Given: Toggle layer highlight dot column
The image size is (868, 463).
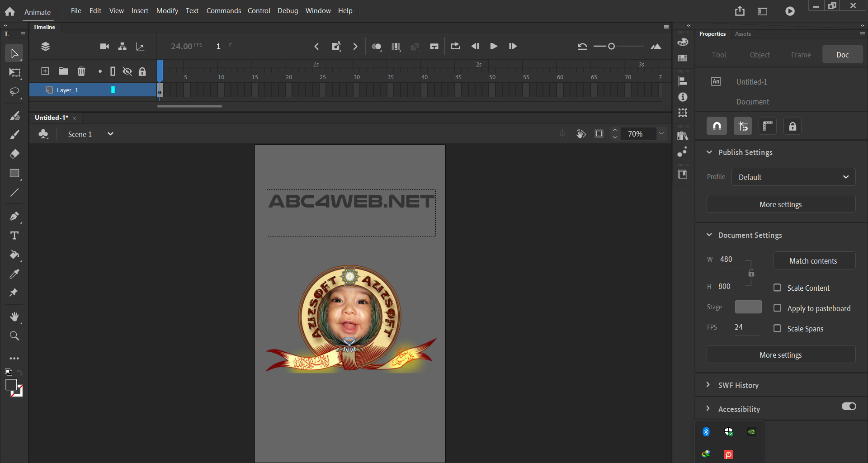Looking at the screenshot, I should 100,71.
